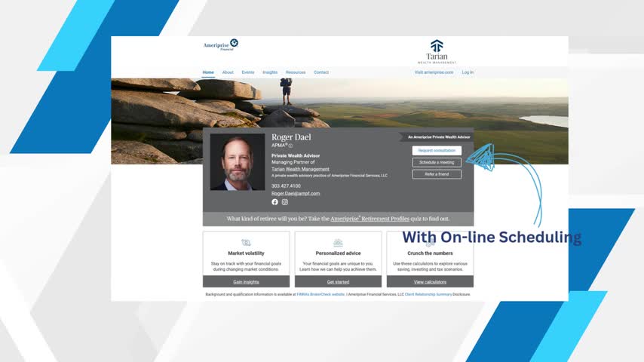The image size is (644, 362).
Task: Click the APMA info circle icon
Action: (x=290, y=146)
